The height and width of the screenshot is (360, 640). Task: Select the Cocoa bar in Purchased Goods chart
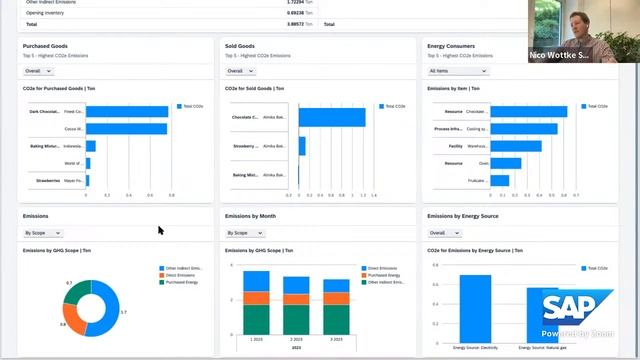tap(127, 129)
